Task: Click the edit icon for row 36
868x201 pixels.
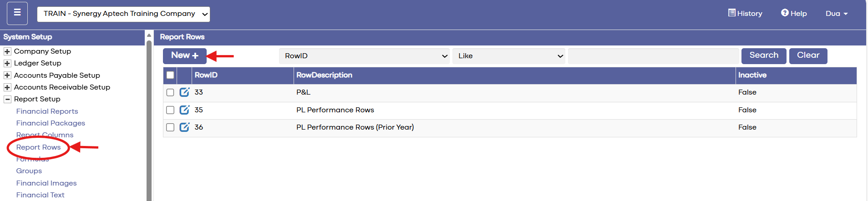Action: (184, 127)
